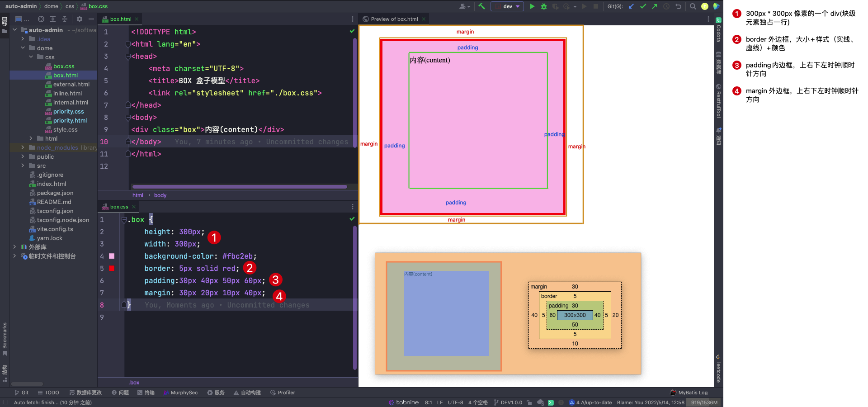Open priority.html from the project tree
The width and height of the screenshot is (868, 407).
coord(70,120)
